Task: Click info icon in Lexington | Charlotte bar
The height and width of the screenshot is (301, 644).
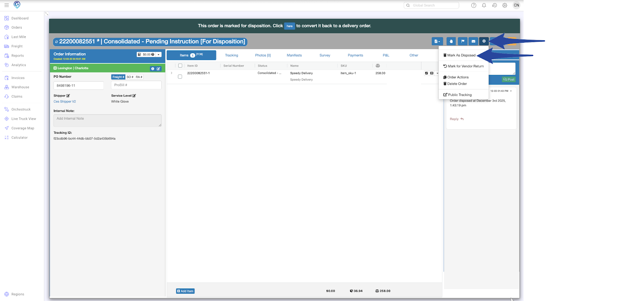Action: point(153,69)
